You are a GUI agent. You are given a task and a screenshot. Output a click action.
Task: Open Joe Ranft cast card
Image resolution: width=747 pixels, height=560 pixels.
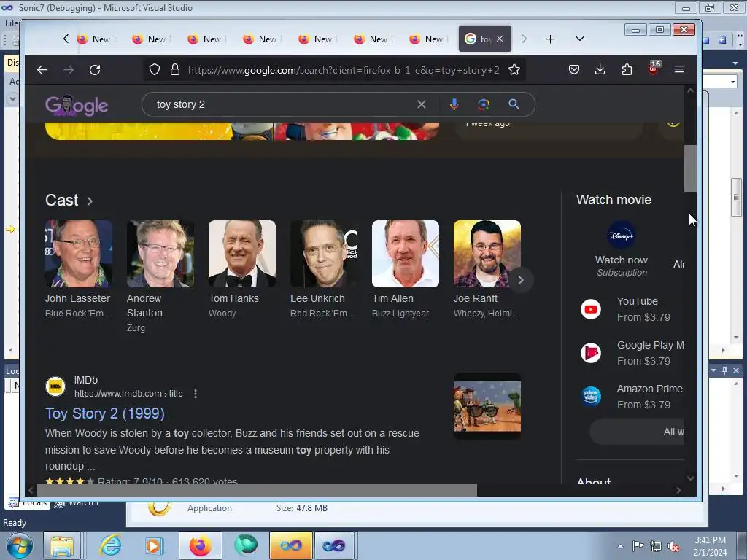487,269
